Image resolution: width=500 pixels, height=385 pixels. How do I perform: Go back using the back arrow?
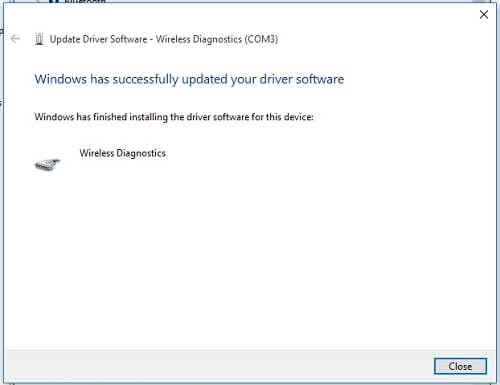click(15, 39)
